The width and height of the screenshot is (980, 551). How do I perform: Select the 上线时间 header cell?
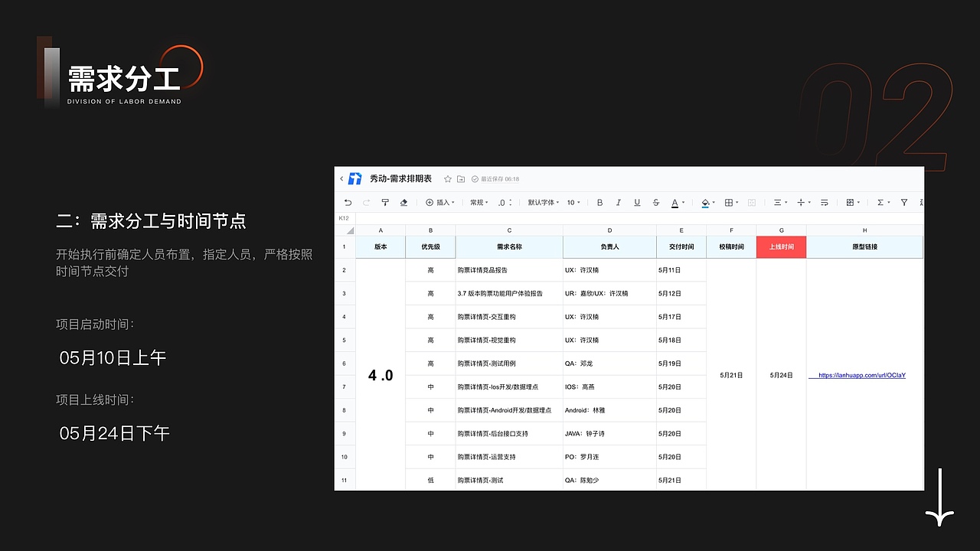(781, 246)
